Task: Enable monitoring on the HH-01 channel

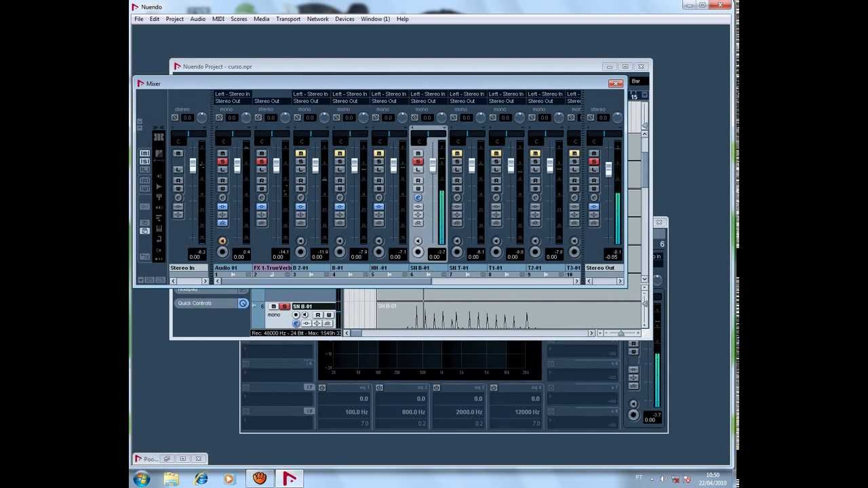Action: [378, 241]
